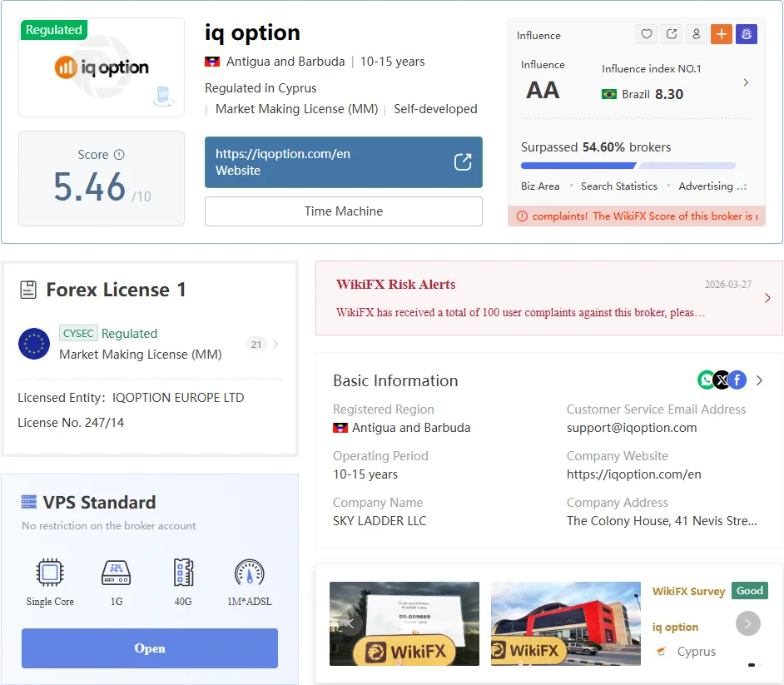Click the Brazil 8.30 influence value
The width and height of the screenshot is (784, 685).
pos(669,94)
